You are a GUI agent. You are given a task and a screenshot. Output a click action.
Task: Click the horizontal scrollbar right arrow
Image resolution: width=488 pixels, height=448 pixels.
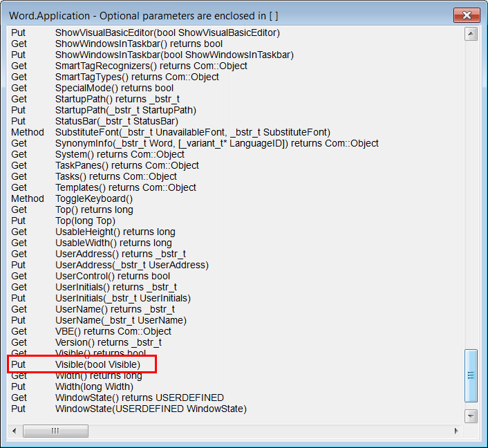[456, 431]
